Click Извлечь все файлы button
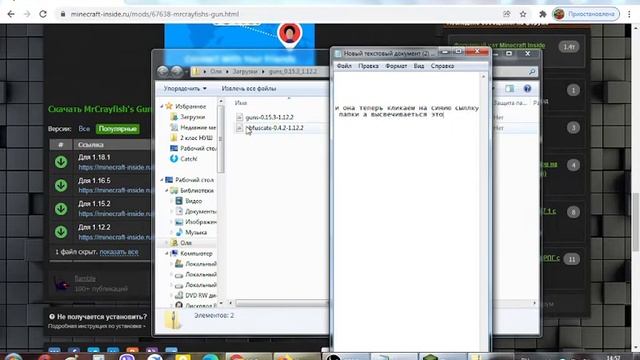Screen dimensions: 640x360 (249, 89)
